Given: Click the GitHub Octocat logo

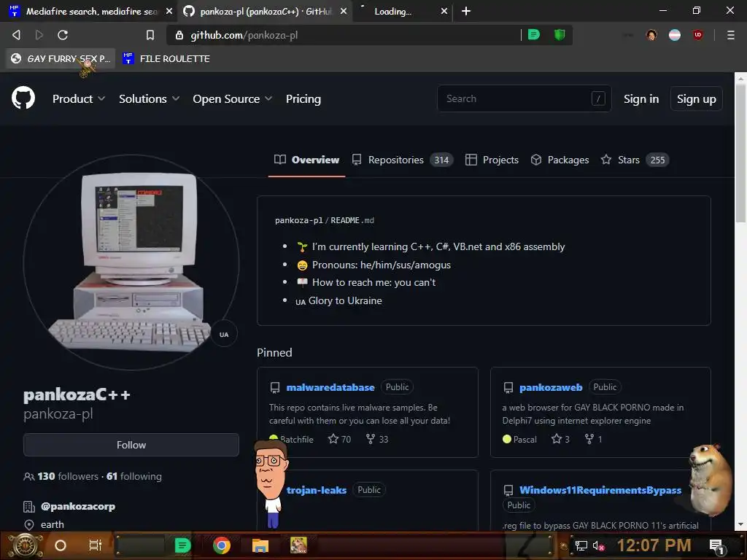Looking at the screenshot, I should pyautogui.click(x=23, y=98).
